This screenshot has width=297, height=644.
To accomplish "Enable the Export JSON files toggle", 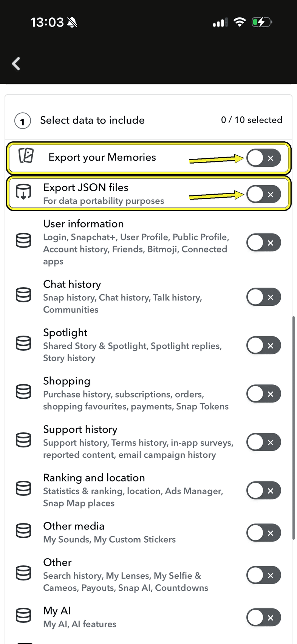I will 264,194.
